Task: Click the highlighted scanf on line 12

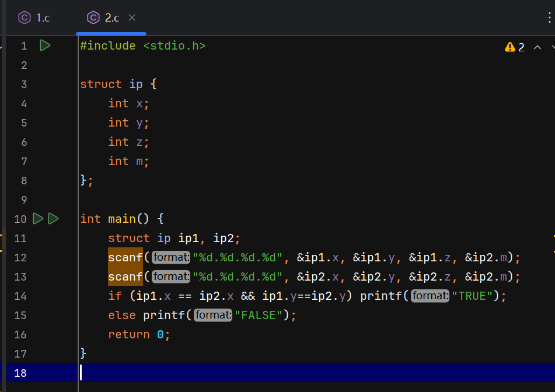Action: (125, 257)
